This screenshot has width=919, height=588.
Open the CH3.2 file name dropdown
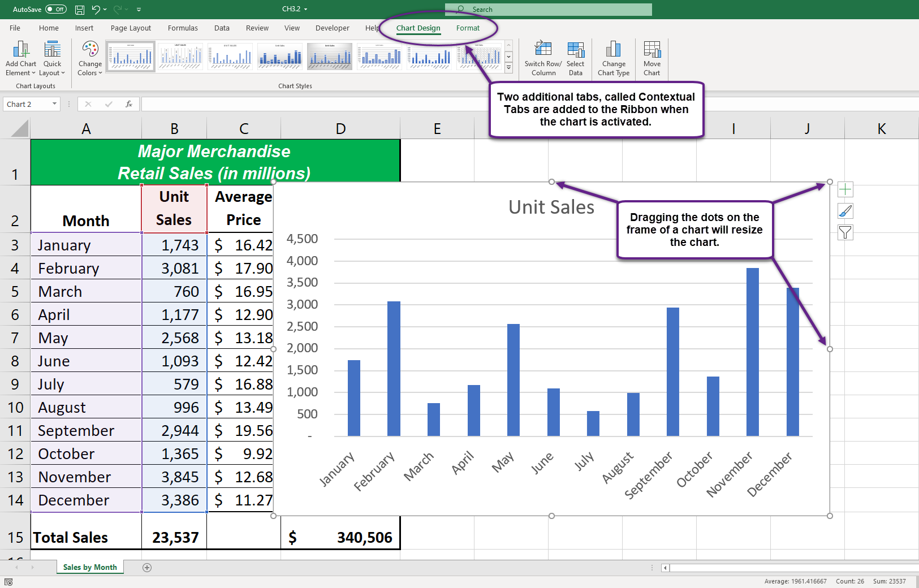305,10
